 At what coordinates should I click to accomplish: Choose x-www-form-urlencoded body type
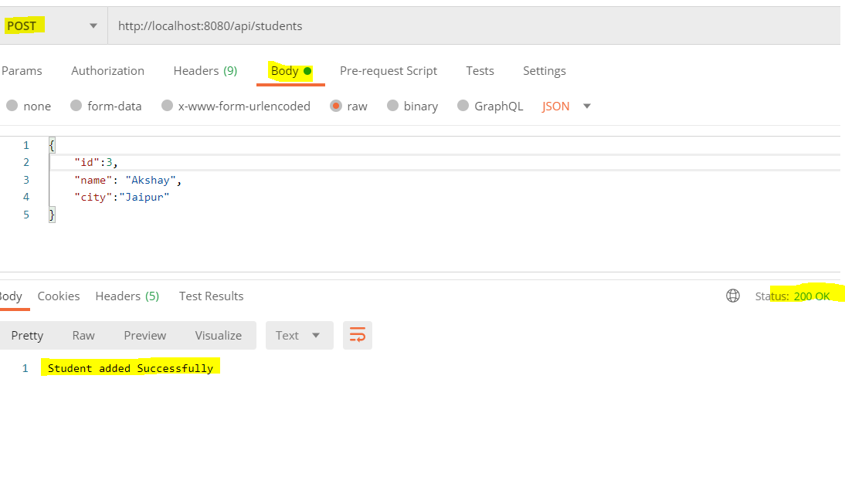point(167,106)
